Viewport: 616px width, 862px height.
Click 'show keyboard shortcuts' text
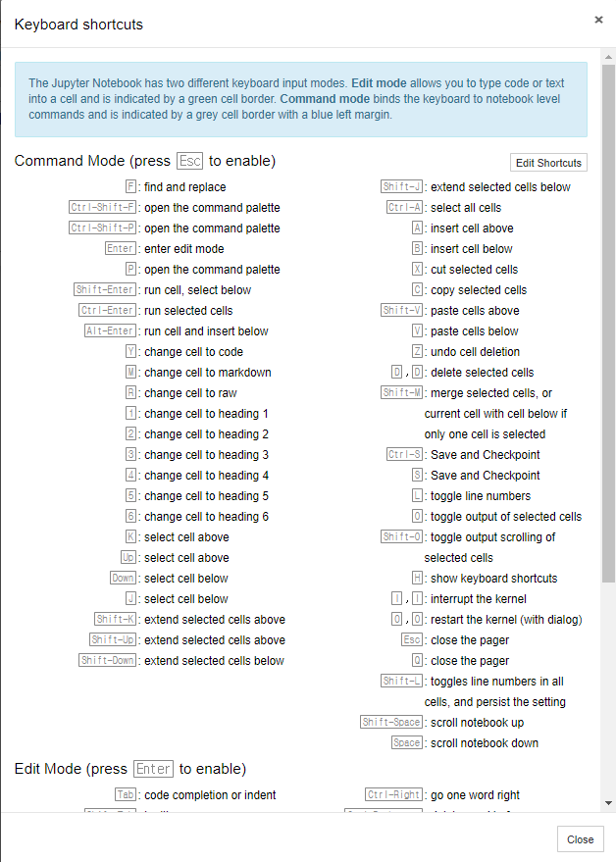click(x=494, y=579)
